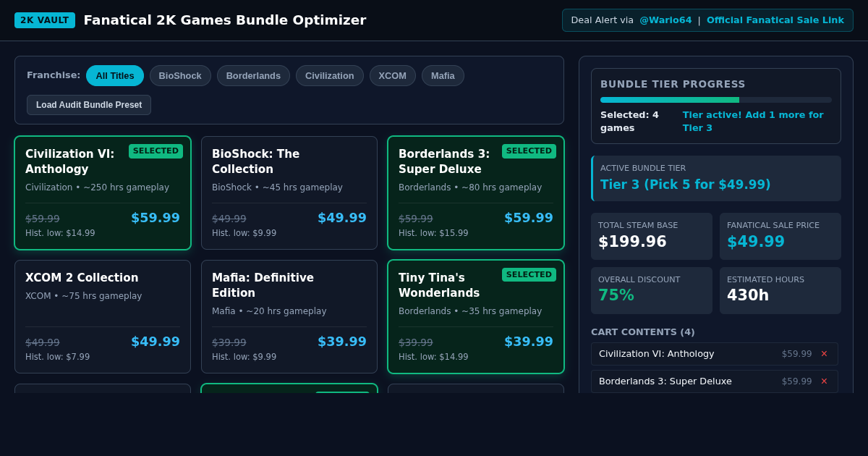Click the page title Fanatical 2K Games Bundle Optimizer
Screen dimensions: 868x456
pos(225,20)
